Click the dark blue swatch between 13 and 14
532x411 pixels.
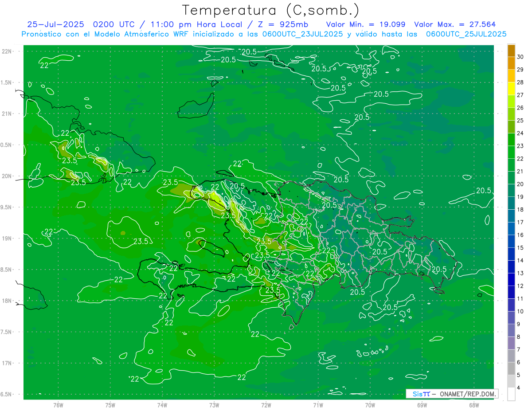point(511,267)
